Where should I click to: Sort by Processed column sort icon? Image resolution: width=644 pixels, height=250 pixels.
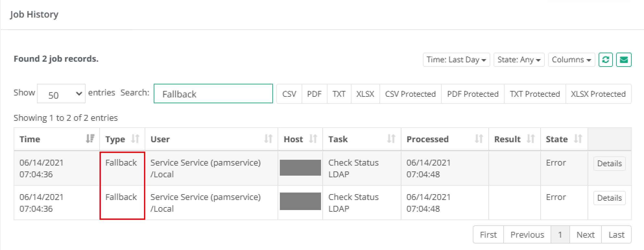[479, 139]
